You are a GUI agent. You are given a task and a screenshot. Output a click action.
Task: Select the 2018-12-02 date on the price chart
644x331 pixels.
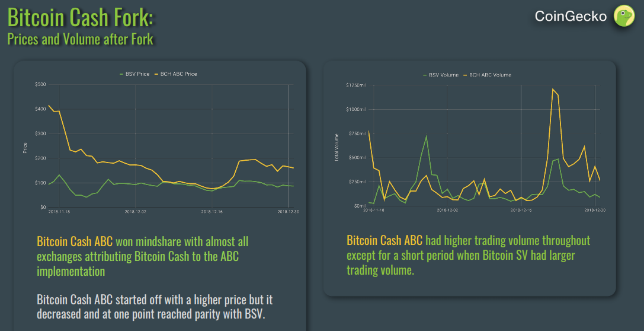coord(136,211)
